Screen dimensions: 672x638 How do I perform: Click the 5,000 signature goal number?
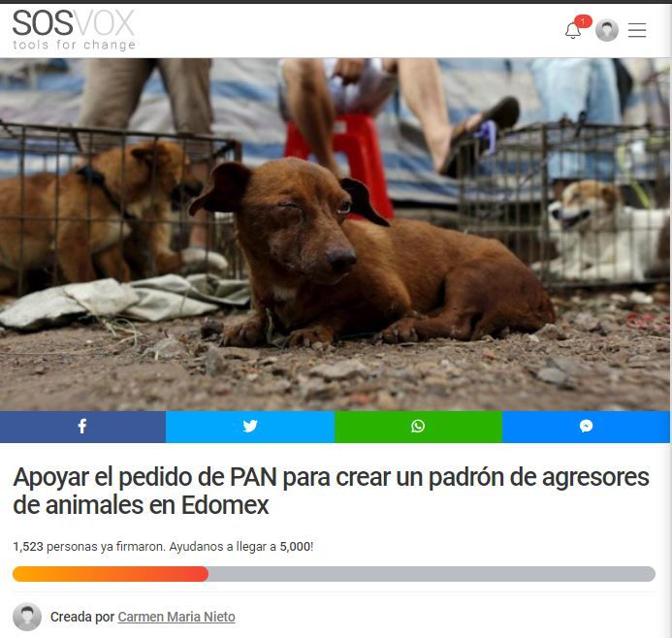coord(295,547)
